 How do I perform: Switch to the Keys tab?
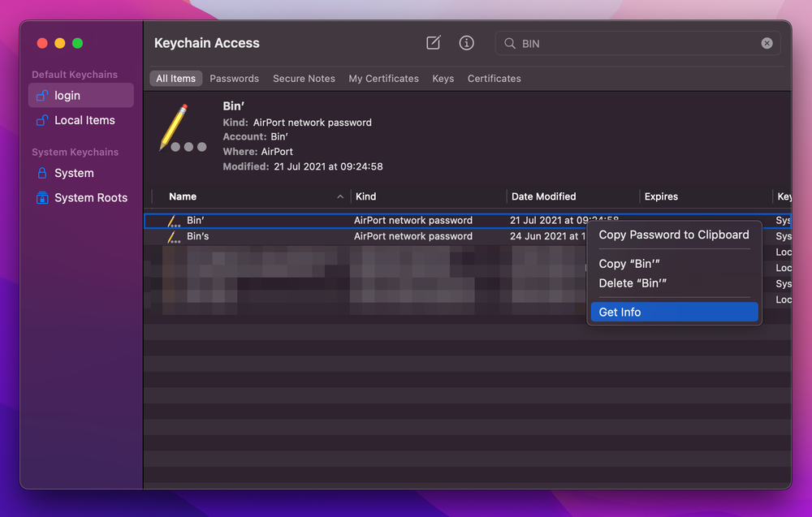point(443,79)
